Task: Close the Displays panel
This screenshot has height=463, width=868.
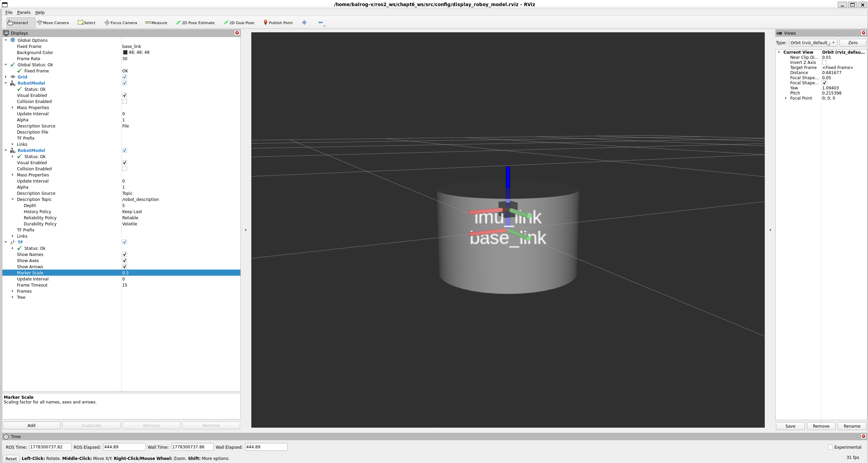Action: coord(237,33)
